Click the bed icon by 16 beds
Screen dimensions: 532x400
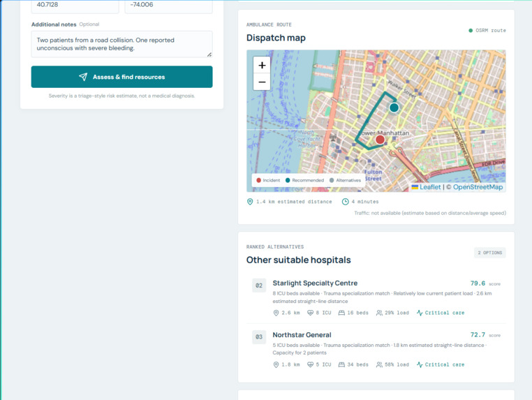[x=341, y=313]
